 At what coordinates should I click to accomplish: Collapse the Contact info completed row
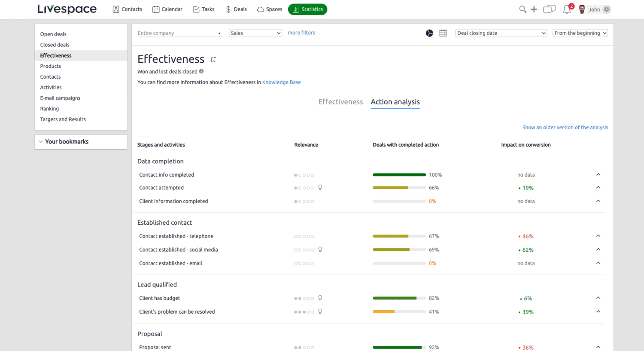pyautogui.click(x=598, y=174)
